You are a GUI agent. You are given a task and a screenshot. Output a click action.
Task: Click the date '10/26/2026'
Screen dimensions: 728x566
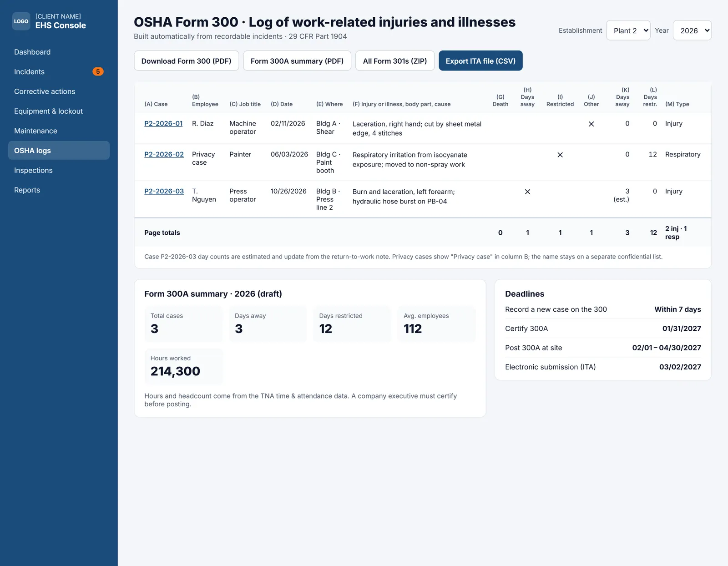288,192
